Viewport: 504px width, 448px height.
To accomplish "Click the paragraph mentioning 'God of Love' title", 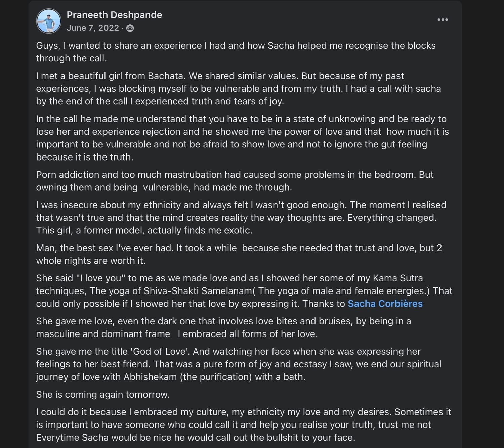I will coord(239,364).
